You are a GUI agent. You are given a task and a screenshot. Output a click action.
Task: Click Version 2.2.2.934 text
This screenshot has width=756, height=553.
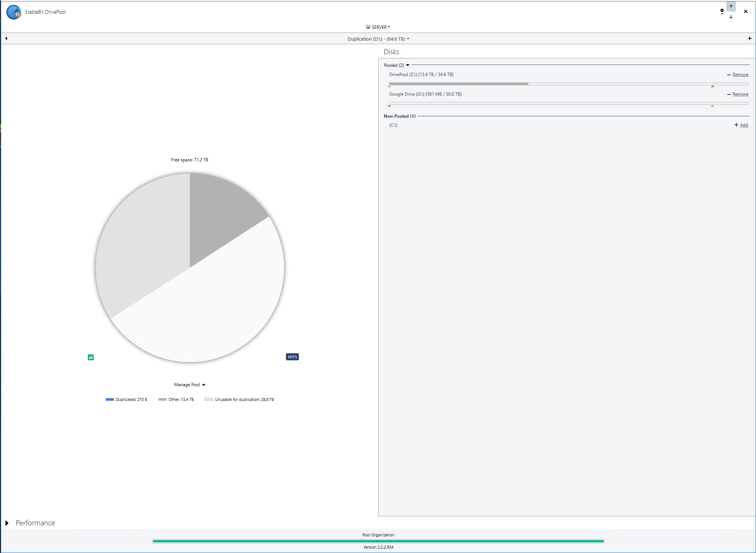(378, 547)
